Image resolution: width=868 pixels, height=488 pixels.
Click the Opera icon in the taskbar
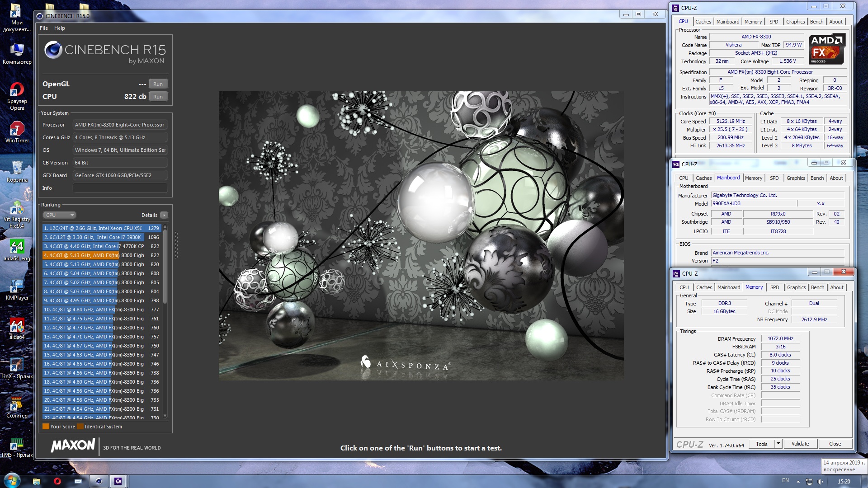pyautogui.click(x=57, y=481)
